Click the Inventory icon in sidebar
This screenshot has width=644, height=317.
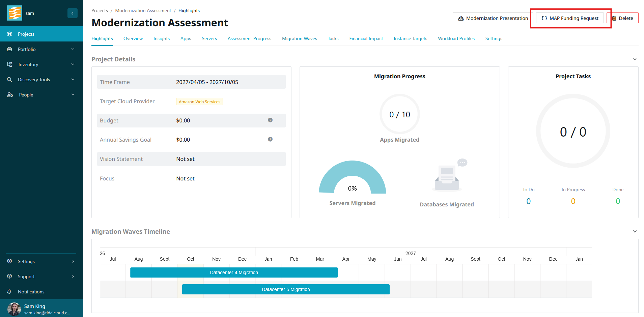click(x=10, y=64)
